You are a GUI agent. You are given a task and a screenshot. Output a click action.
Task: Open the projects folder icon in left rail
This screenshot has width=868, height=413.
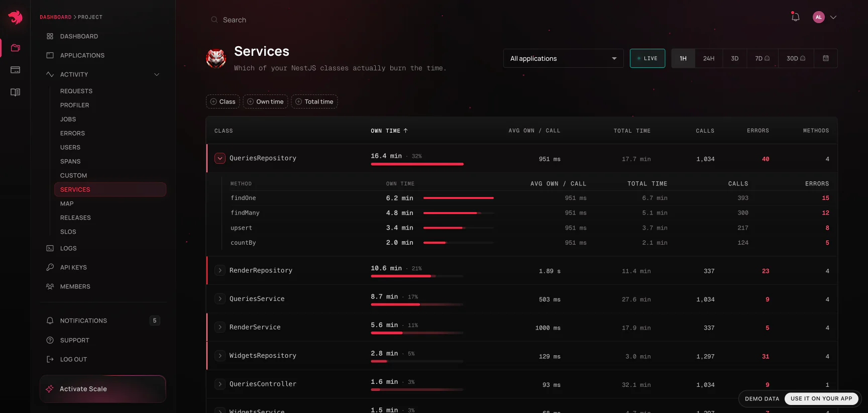(16, 48)
